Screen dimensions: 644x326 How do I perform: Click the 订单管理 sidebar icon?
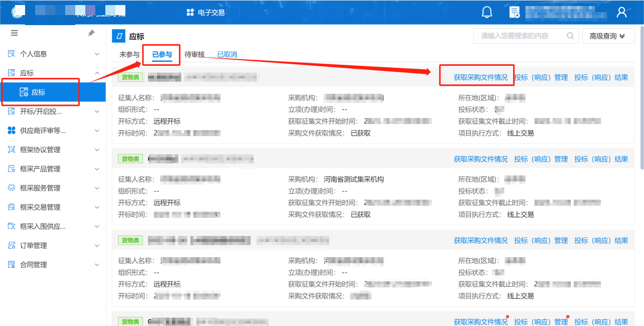click(x=12, y=246)
